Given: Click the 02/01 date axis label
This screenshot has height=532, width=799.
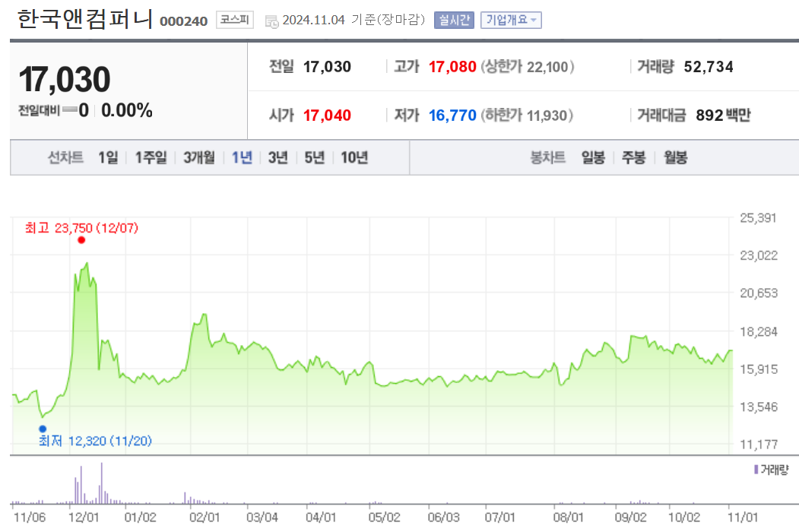Looking at the screenshot, I should [205, 518].
